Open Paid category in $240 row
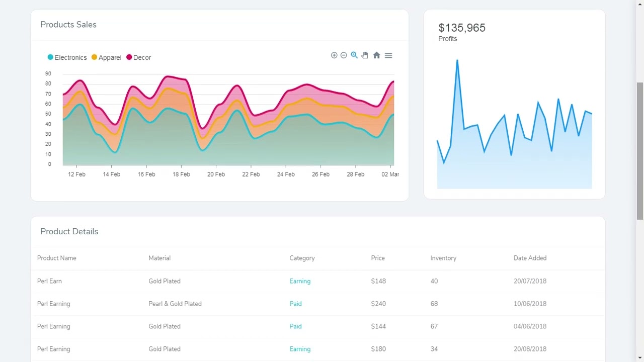644x362 pixels. tap(295, 304)
